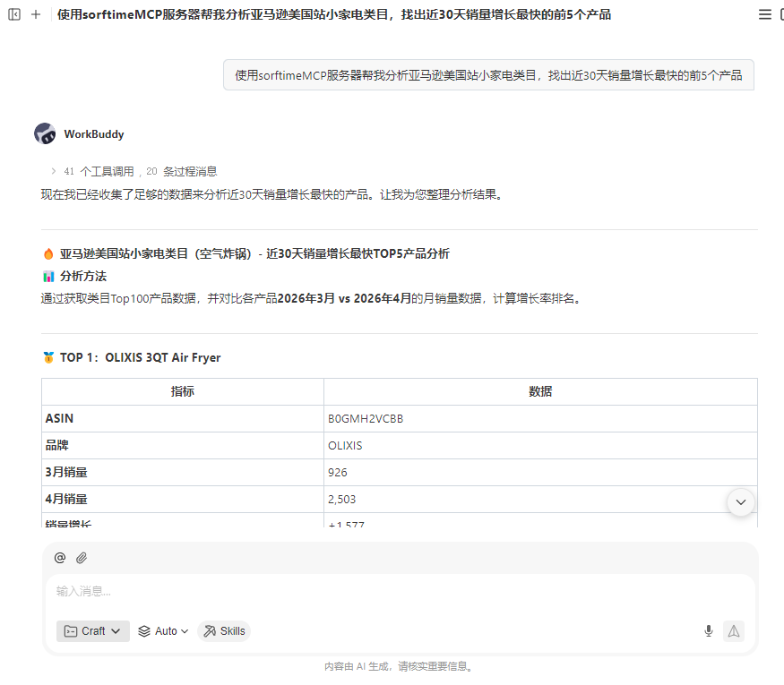Click the conversation title in header

[334, 14]
